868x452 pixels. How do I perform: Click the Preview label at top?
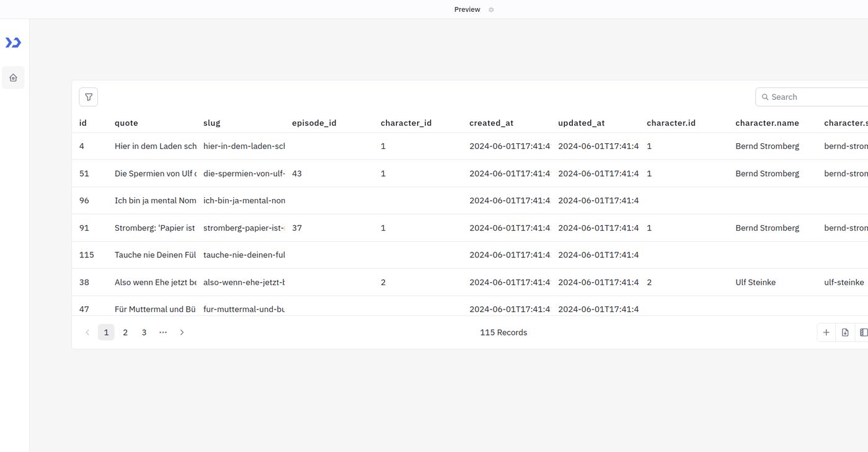pyautogui.click(x=467, y=9)
